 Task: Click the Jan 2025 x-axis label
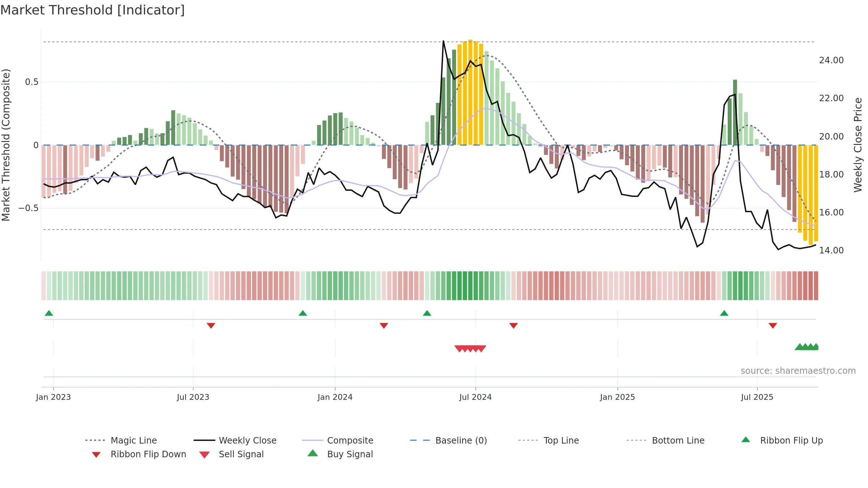(x=618, y=397)
